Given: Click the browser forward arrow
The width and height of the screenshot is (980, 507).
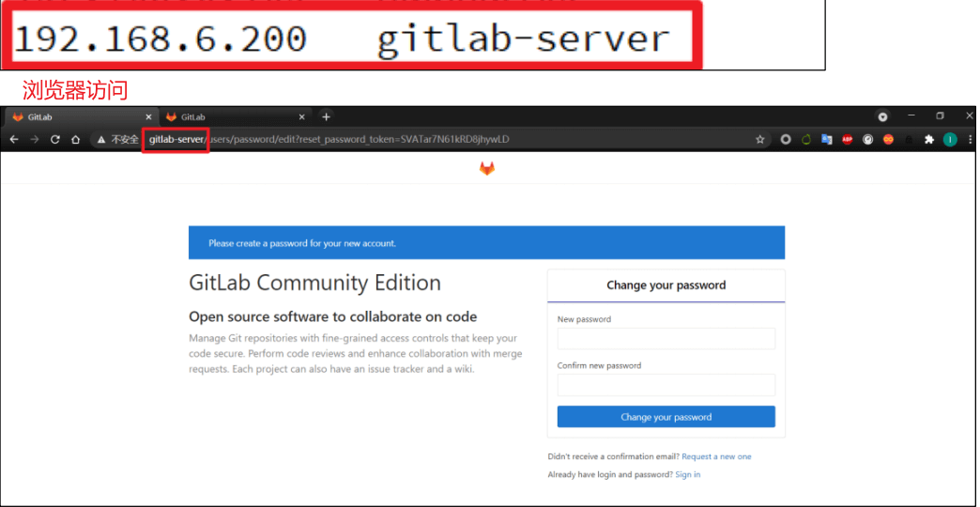Looking at the screenshot, I should click(x=35, y=139).
